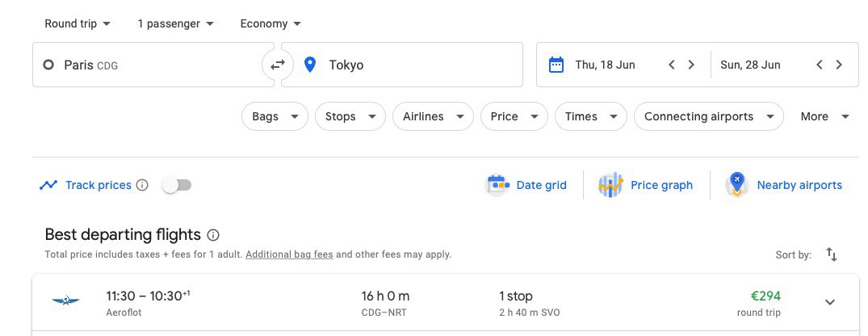The width and height of the screenshot is (868, 336).
Task: Open the Price graph
Action: tap(646, 185)
